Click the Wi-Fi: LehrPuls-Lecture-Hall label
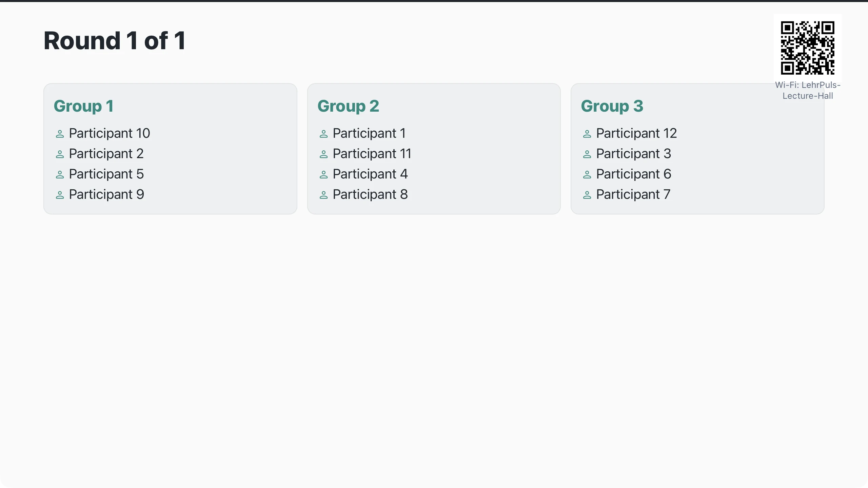Image resolution: width=868 pixels, height=488 pixels. tap(808, 90)
